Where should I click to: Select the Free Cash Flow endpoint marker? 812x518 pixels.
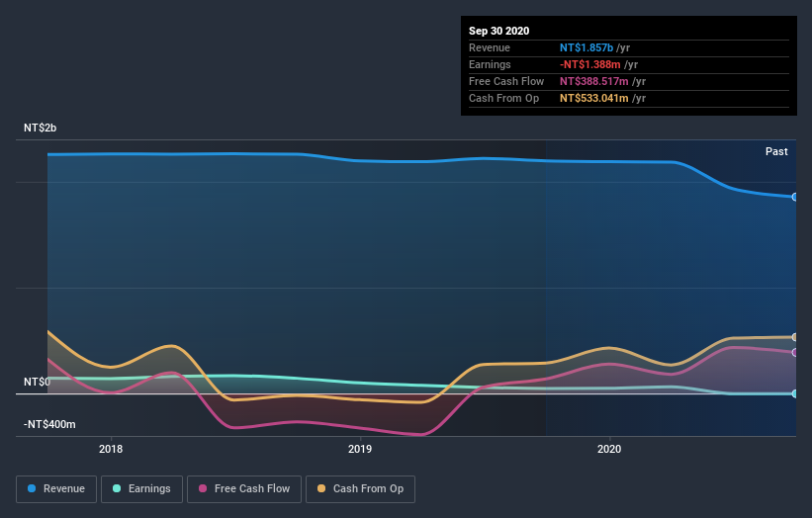pos(794,352)
